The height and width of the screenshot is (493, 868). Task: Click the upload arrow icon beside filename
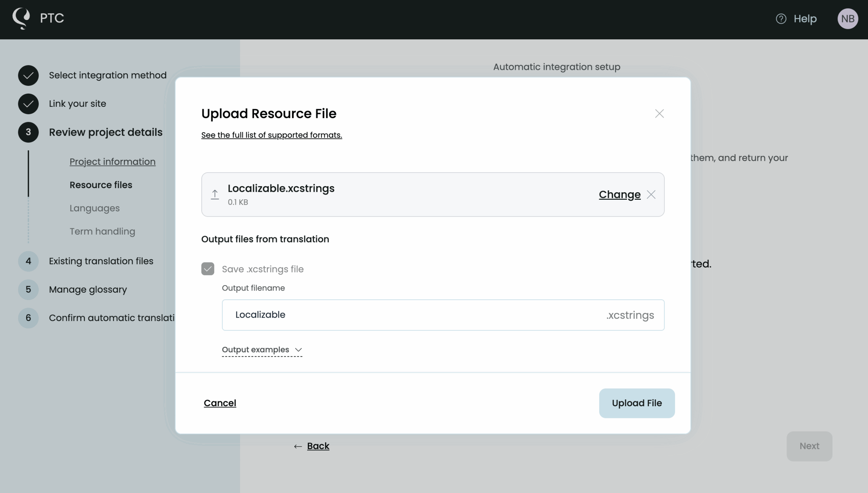tap(215, 195)
